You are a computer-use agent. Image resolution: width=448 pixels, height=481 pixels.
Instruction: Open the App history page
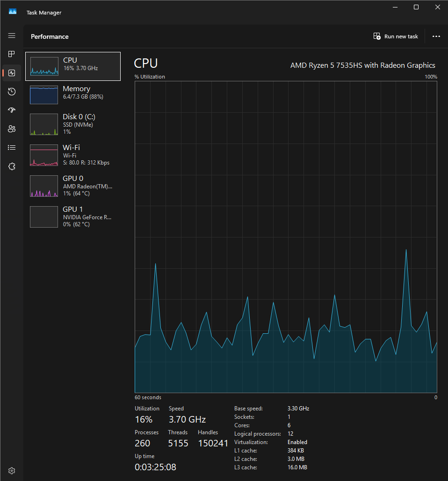coord(12,92)
